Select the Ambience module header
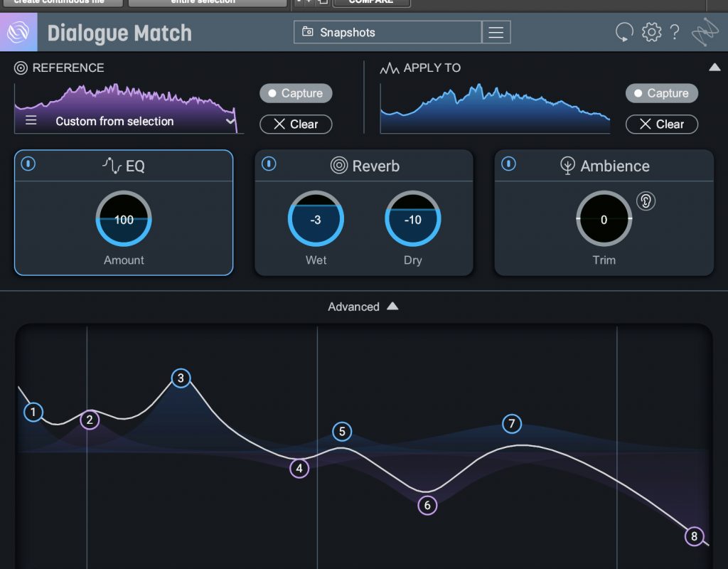728x569 pixels. (x=604, y=166)
